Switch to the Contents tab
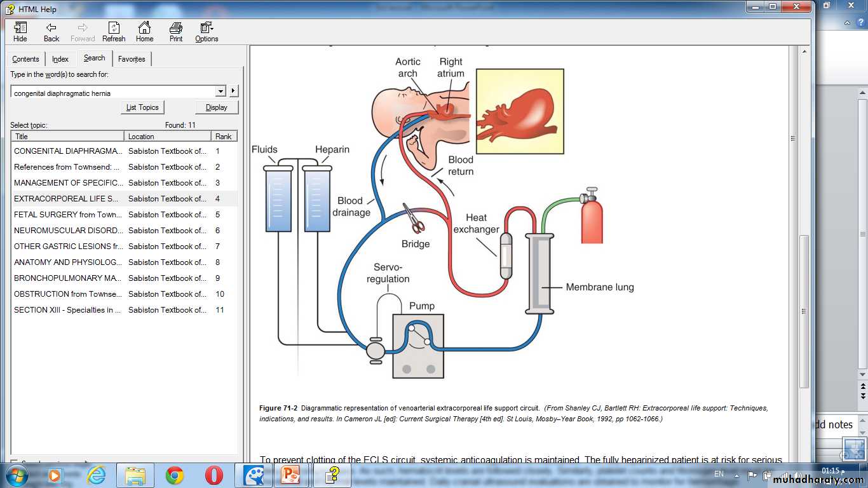The image size is (868, 488). (x=26, y=59)
